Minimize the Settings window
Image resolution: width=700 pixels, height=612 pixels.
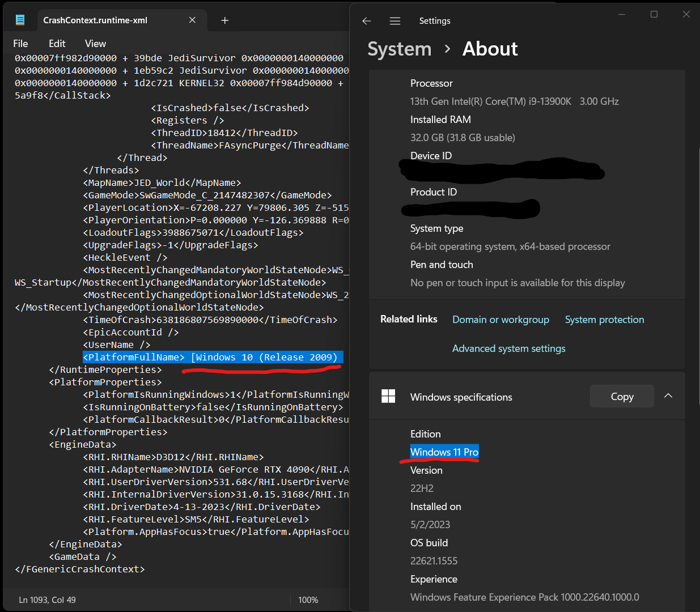coord(622,14)
